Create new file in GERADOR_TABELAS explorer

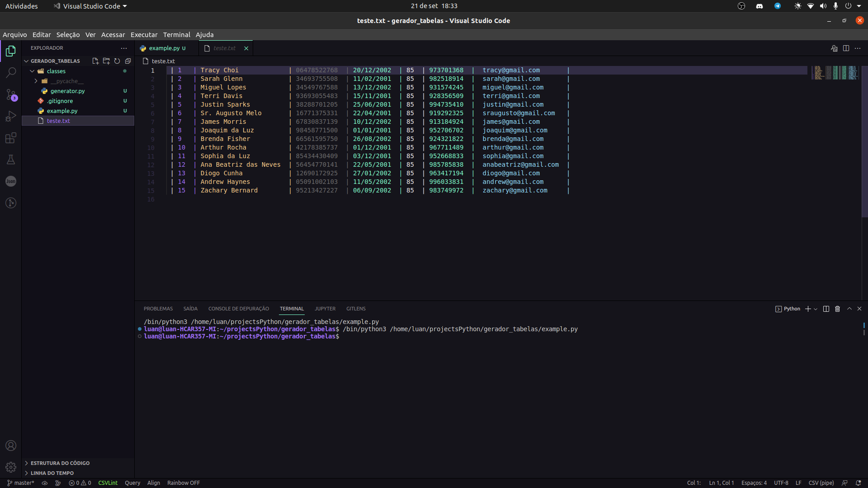(x=95, y=61)
